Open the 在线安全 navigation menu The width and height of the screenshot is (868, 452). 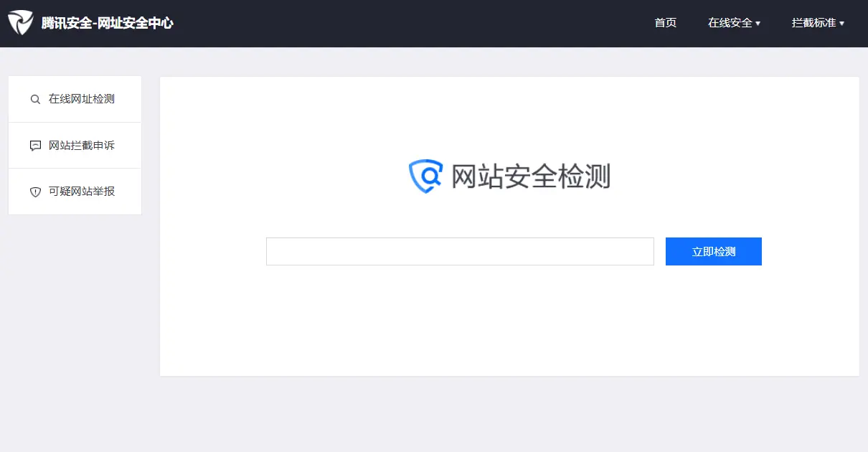[x=734, y=23]
